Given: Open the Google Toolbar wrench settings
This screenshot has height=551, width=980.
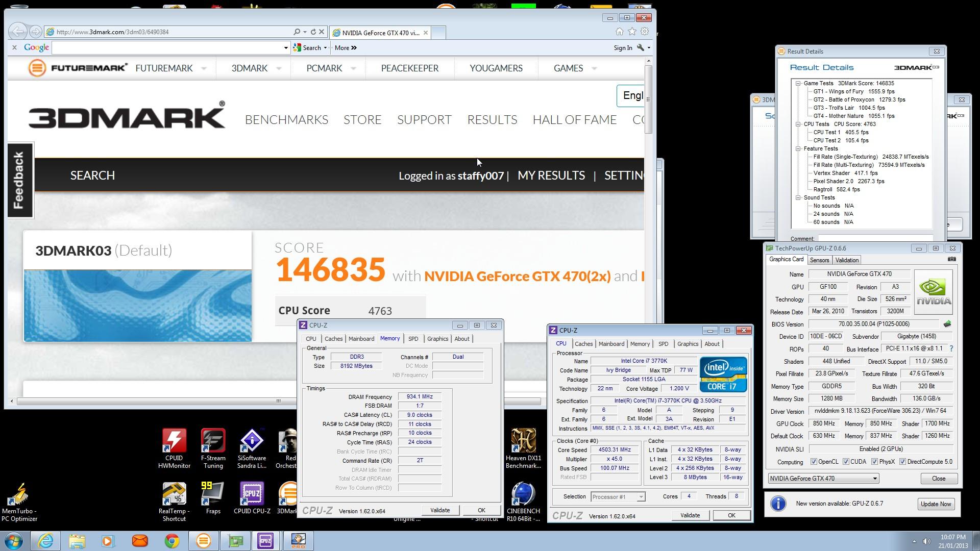Looking at the screenshot, I should 641,47.
